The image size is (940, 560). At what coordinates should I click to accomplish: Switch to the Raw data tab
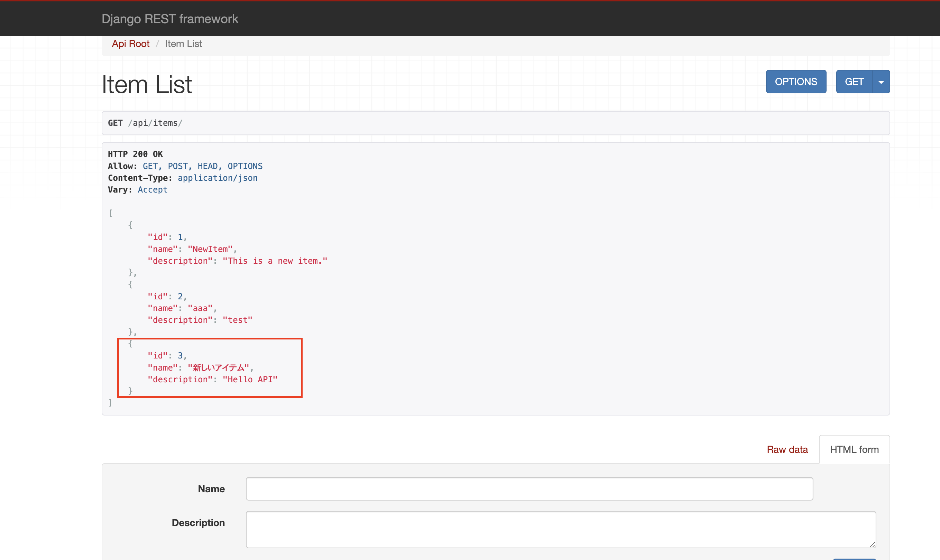[x=787, y=449]
